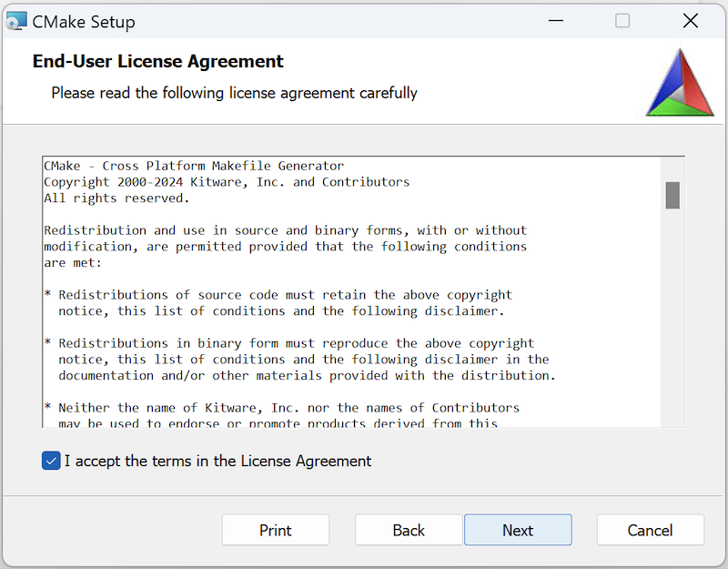This screenshot has width=728, height=569.
Task: Click the "I accept the terms" label text
Action: tap(217, 461)
